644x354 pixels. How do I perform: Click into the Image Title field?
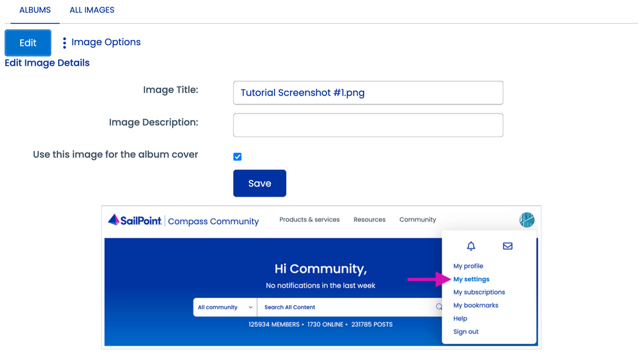(367, 93)
